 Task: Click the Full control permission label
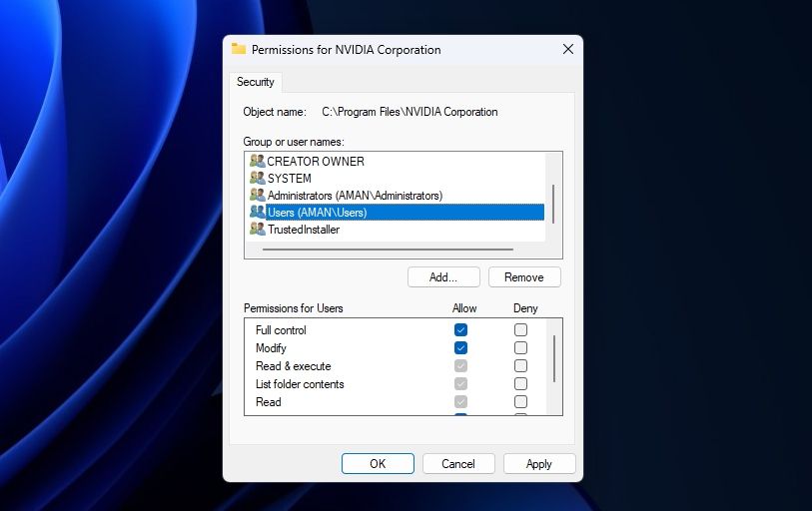281,329
